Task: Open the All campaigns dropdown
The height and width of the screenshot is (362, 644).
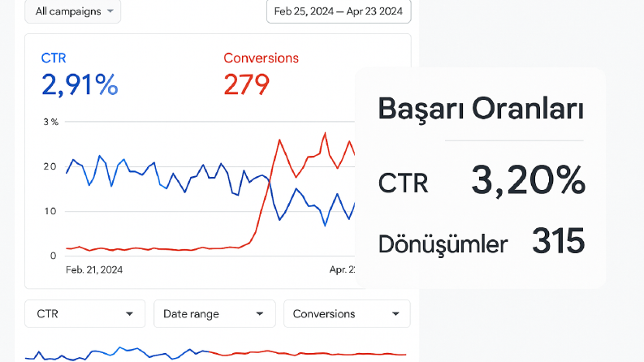Action: (x=73, y=11)
